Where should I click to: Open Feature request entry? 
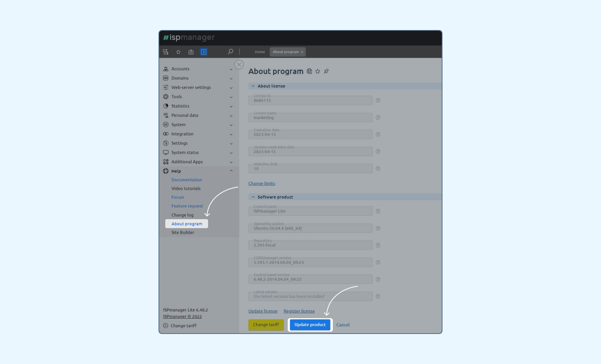[x=187, y=206]
